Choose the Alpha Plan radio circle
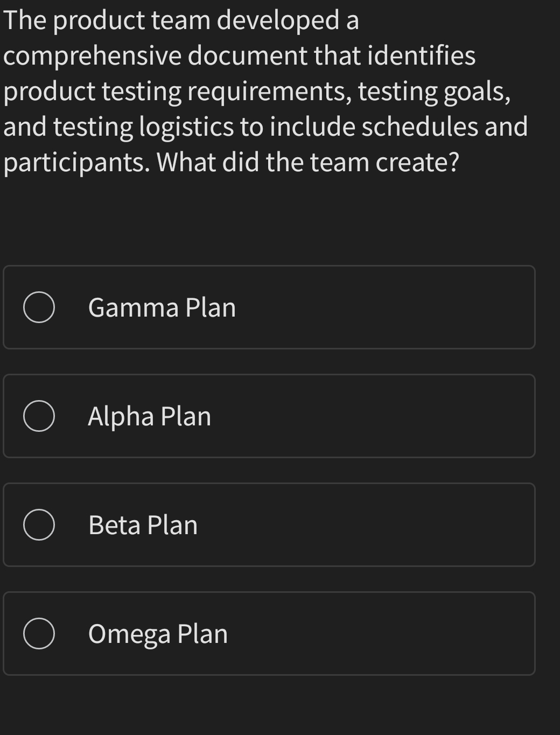The width and height of the screenshot is (560, 735). click(x=39, y=416)
